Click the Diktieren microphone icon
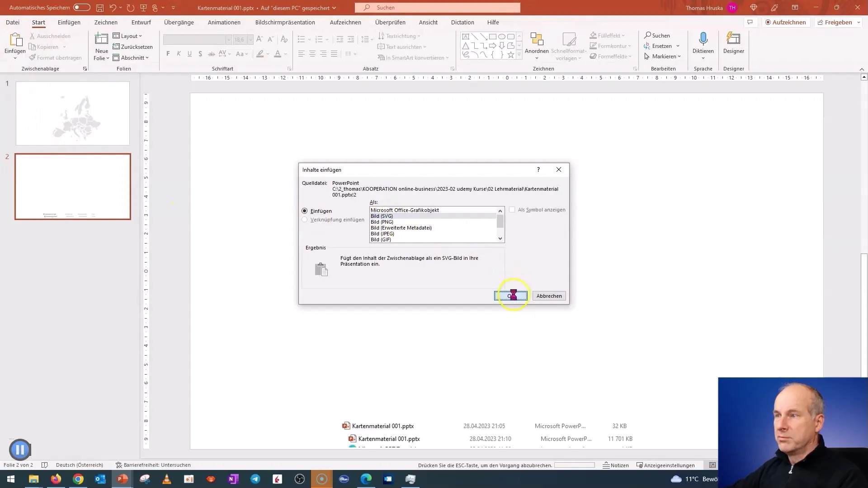This screenshot has height=488, width=868. (703, 39)
